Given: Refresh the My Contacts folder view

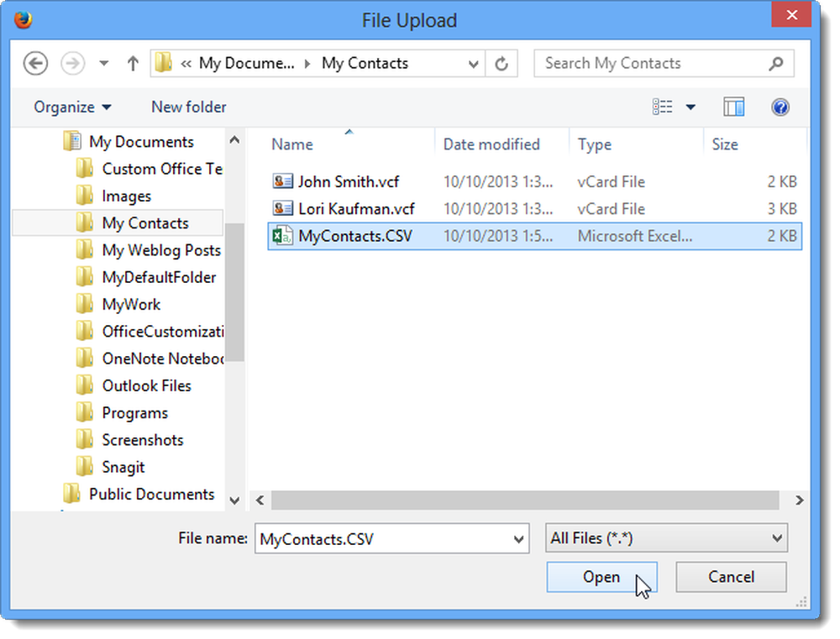Looking at the screenshot, I should (501, 64).
